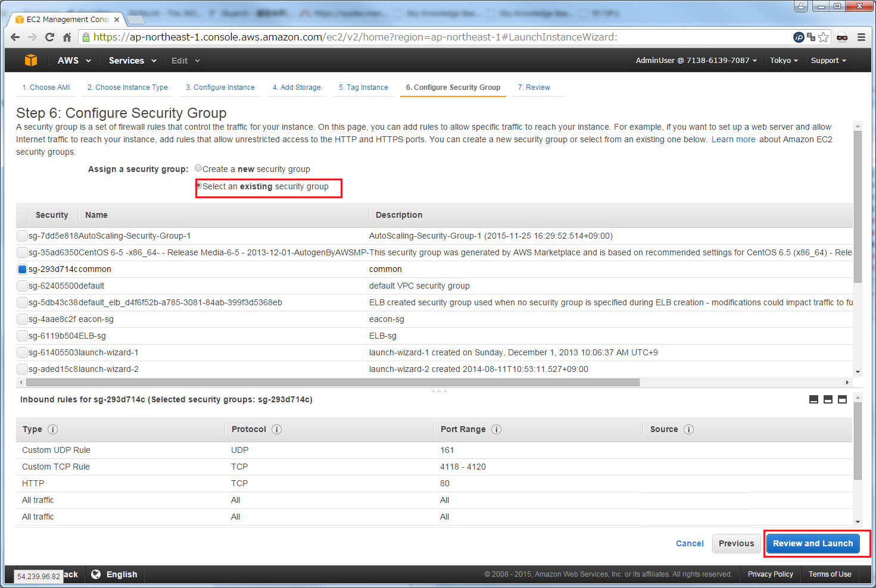Click horizontal scrollbar of security group list

(x=332, y=383)
